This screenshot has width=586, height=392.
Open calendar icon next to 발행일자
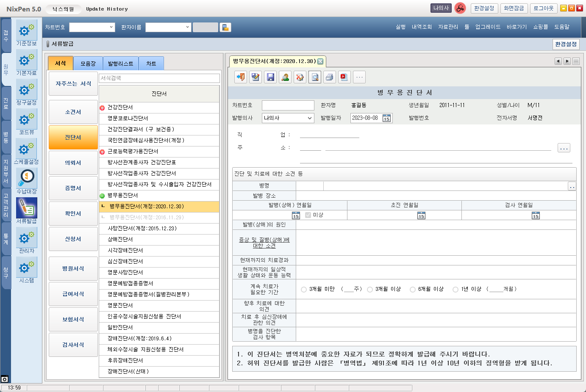(x=386, y=118)
